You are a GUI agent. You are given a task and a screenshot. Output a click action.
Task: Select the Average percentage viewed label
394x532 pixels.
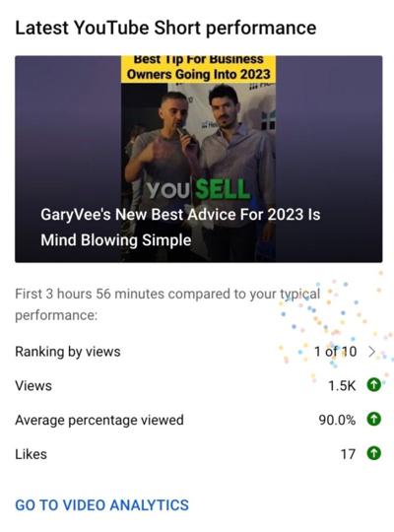[99, 420]
